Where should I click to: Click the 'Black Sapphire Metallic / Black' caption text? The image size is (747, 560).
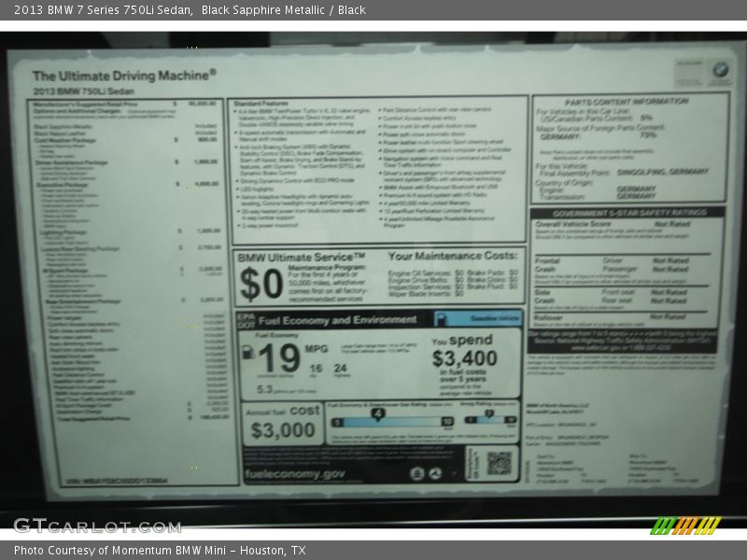point(284,10)
